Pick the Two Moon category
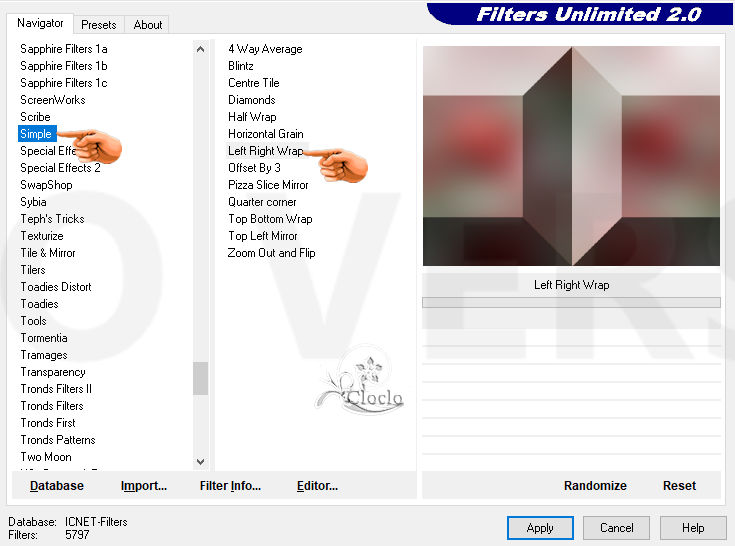Screen dimensions: 735x546 (x=46, y=457)
